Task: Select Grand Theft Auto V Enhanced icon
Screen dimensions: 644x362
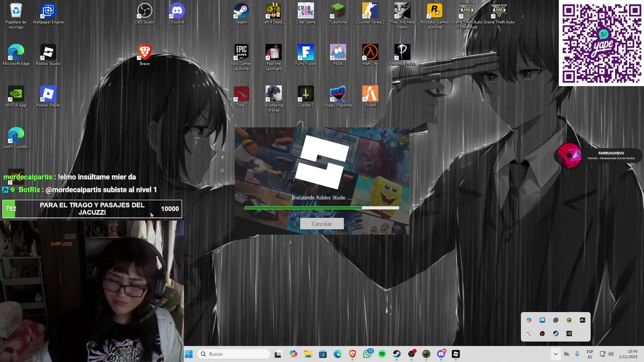Action: click(467, 16)
